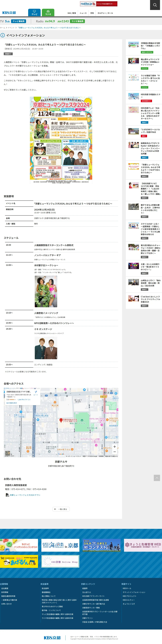Open footer 会社概要 link
Image resolution: width=162 pixels, height=644 pixels.
pos(5,589)
